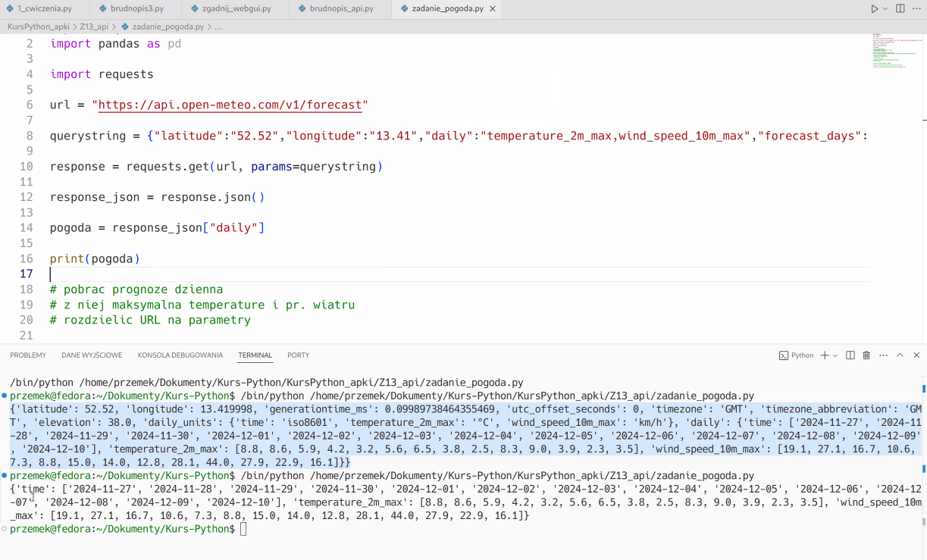The width and height of the screenshot is (927, 560).
Task: Click the breadcrumb trailing ellipsis symbol item
Action: coord(218,27)
